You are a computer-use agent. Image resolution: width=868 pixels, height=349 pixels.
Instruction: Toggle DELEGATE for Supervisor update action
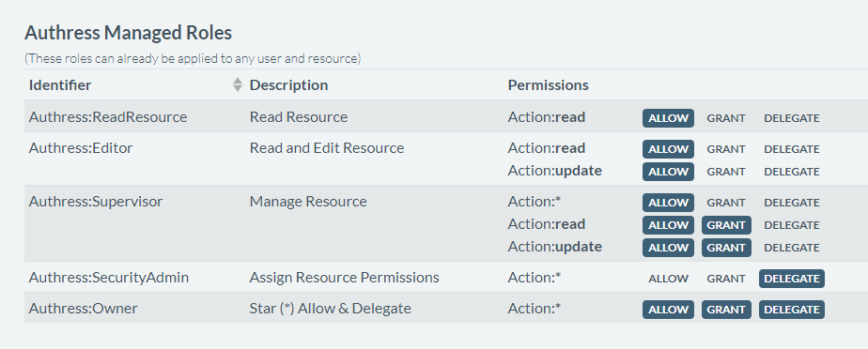click(x=792, y=248)
